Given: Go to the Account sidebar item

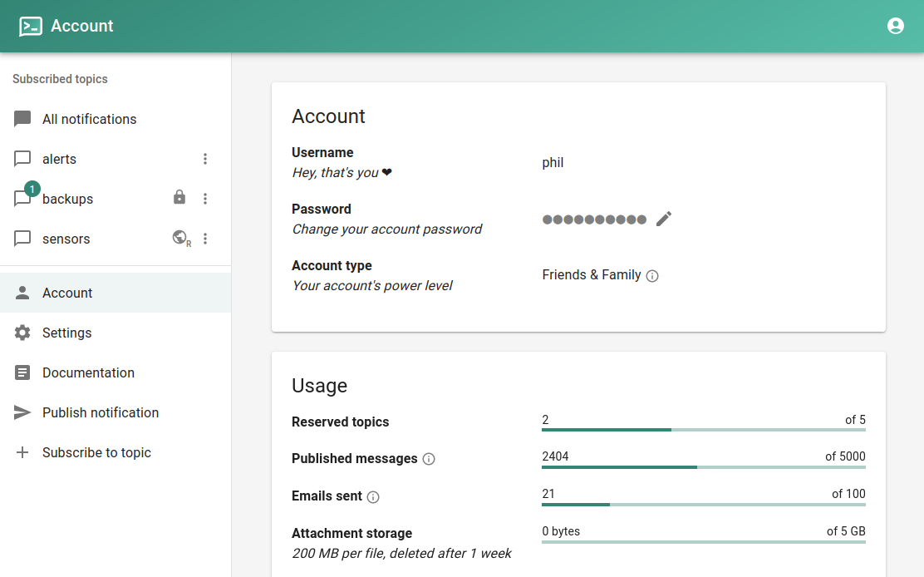Looking at the screenshot, I should (67, 293).
